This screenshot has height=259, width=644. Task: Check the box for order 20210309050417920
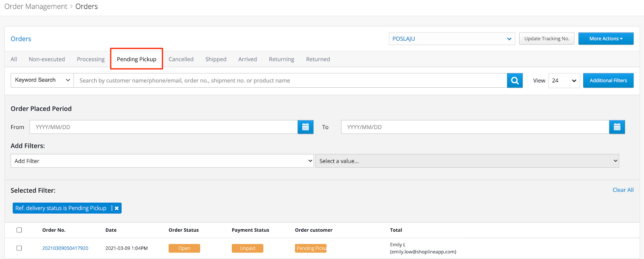point(19,248)
